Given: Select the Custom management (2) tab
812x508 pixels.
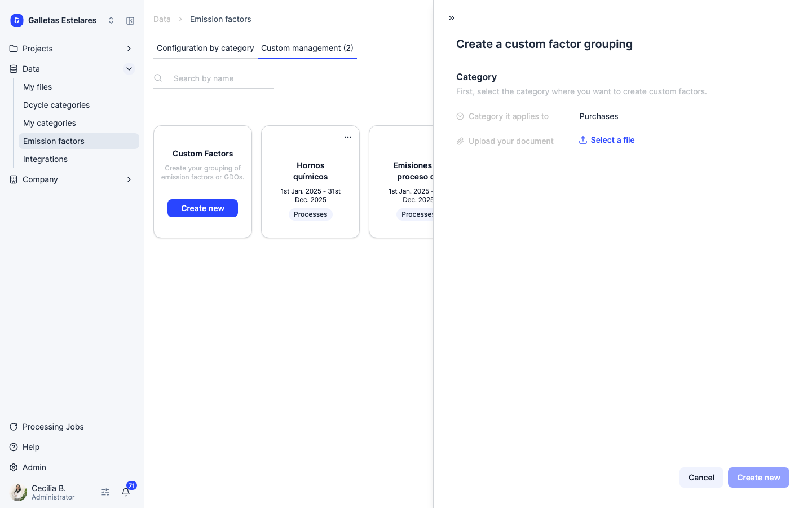Looking at the screenshot, I should pyautogui.click(x=307, y=48).
